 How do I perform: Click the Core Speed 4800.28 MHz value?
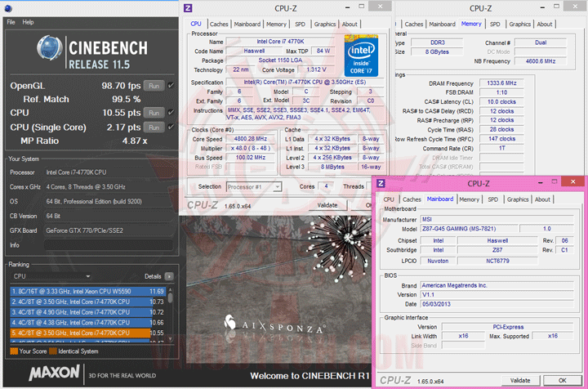[x=251, y=139]
